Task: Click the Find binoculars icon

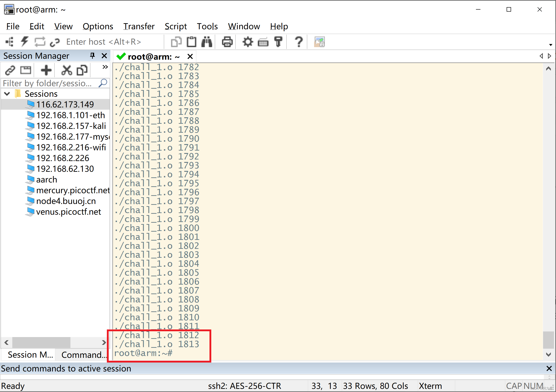Action: [x=207, y=42]
